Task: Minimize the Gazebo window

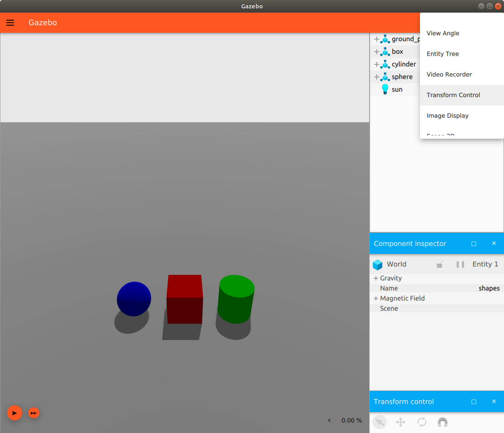Action: click(x=481, y=6)
